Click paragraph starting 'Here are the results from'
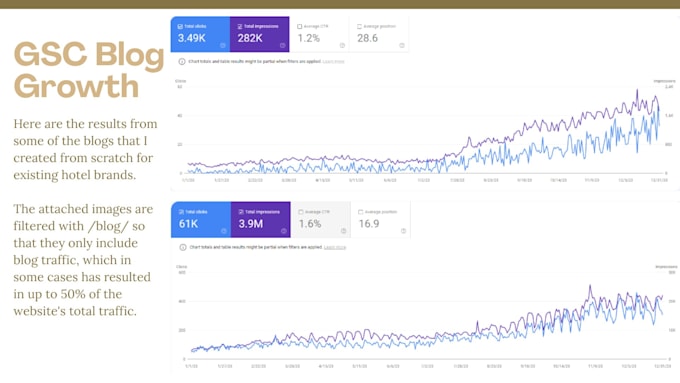Viewport: 680px width, 383px height. [x=85, y=149]
